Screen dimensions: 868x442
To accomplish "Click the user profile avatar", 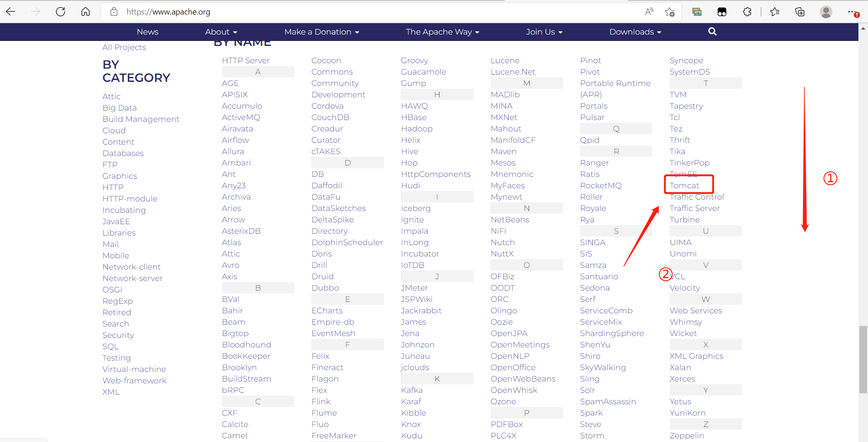I will [826, 12].
